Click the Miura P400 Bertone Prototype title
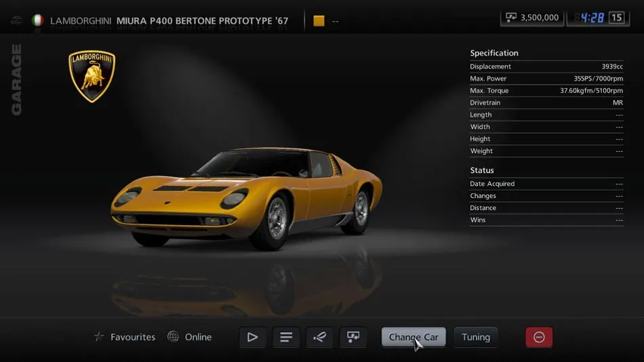The height and width of the screenshot is (362, 644). tap(202, 20)
